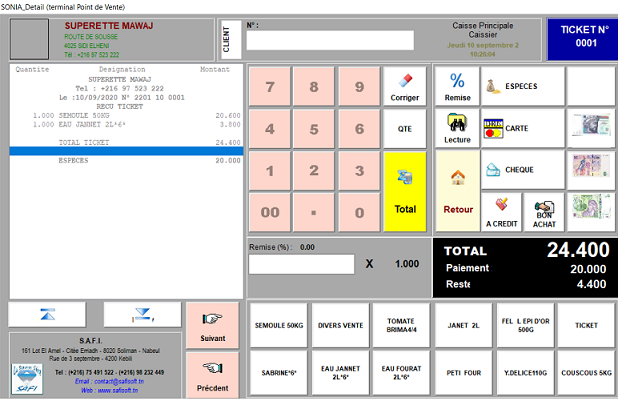This screenshot has width=618, height=401.
Task: Select the first banknote thumbnail beside CARTE
Action: (591, 129)
